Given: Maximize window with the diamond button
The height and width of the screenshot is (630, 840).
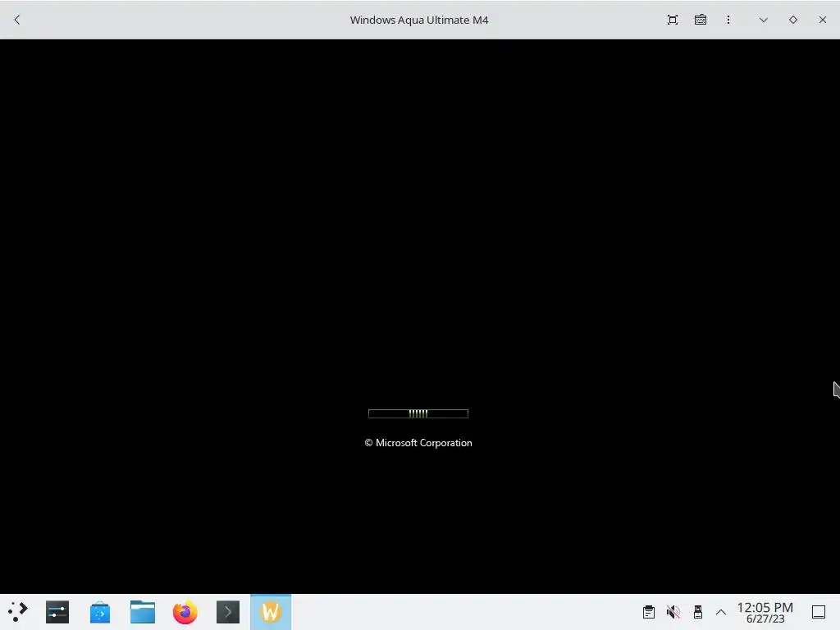Looking at the screenshot, I should tap(793, 20).
